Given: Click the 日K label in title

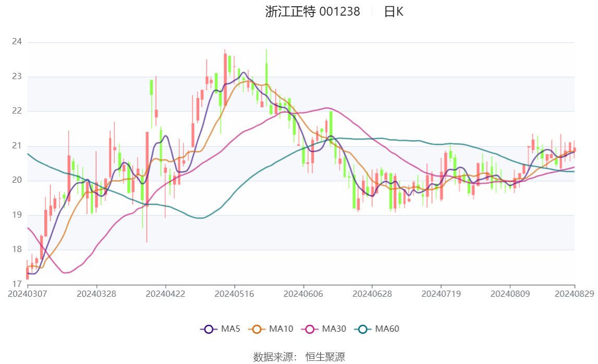Looking at the screenshot, I should pyautogui.click(x=393, y=12).
